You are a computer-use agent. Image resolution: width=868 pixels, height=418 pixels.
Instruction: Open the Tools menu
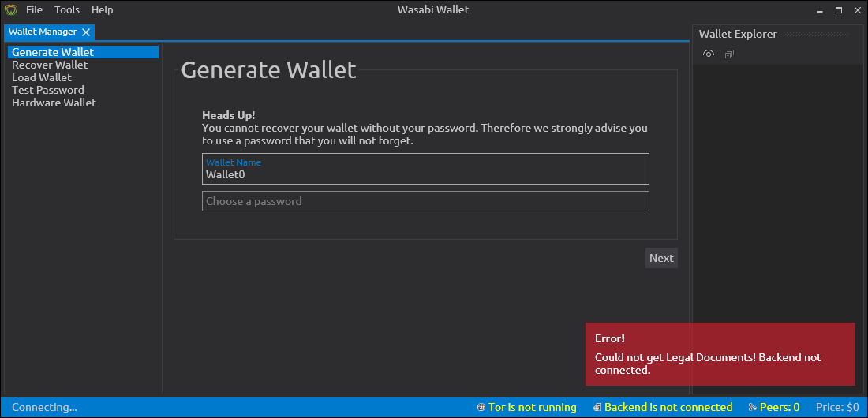pos(67,10)
